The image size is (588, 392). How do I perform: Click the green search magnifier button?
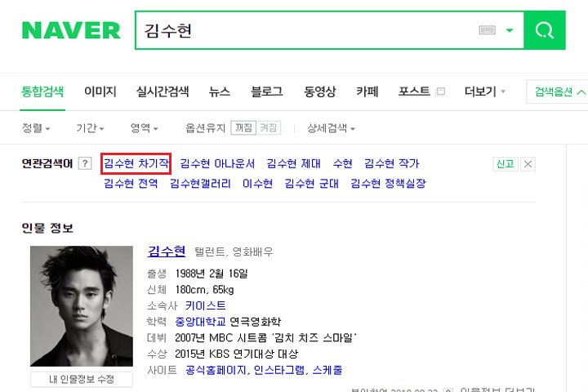(x=545, y=30)
